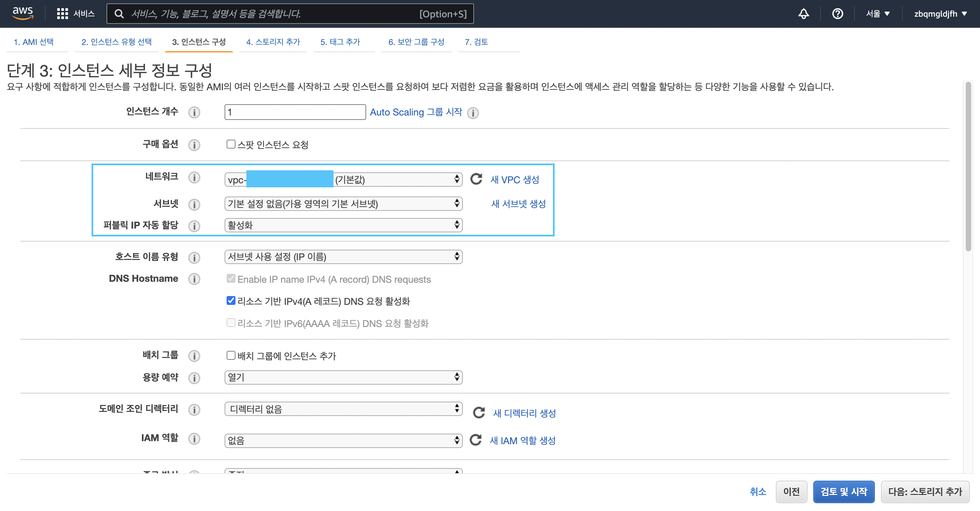Open the services grid menu icon
This screenshot has height=511, width=980.
click(x=62, y=14)
